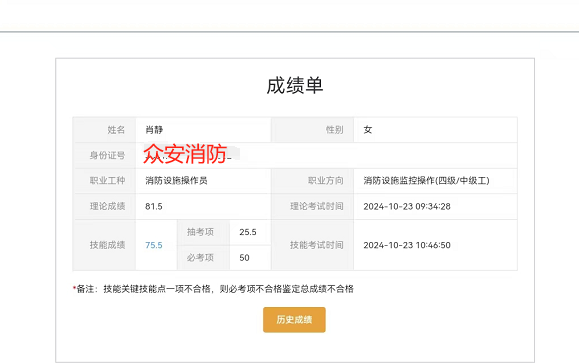Click the 职业方向 label cell

click(313, 181)
